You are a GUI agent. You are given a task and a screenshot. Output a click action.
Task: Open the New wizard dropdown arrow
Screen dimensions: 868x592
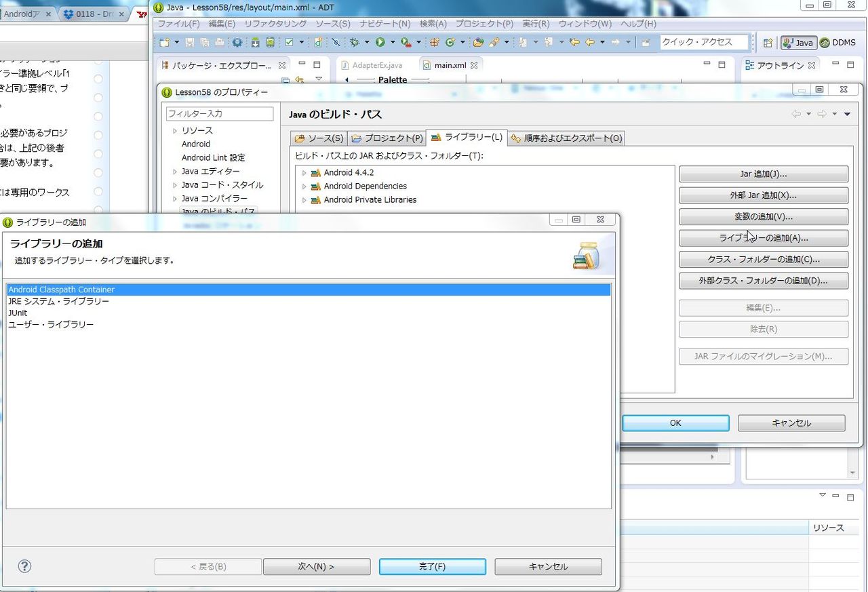pyautogui.click(x=176, y=42)
